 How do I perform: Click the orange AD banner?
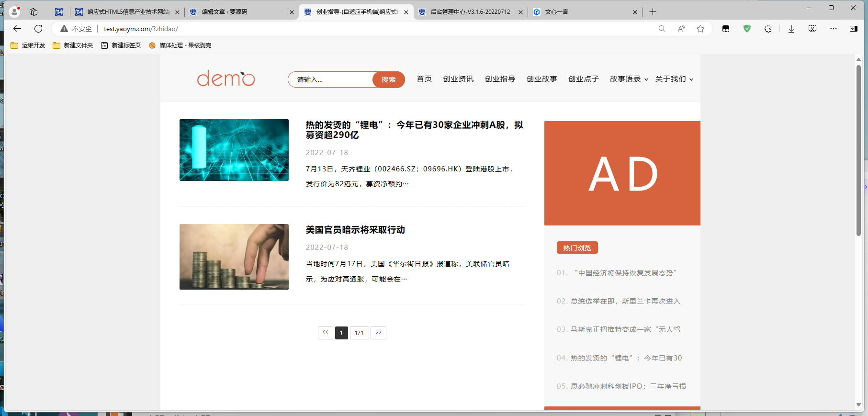click(622, 173)
